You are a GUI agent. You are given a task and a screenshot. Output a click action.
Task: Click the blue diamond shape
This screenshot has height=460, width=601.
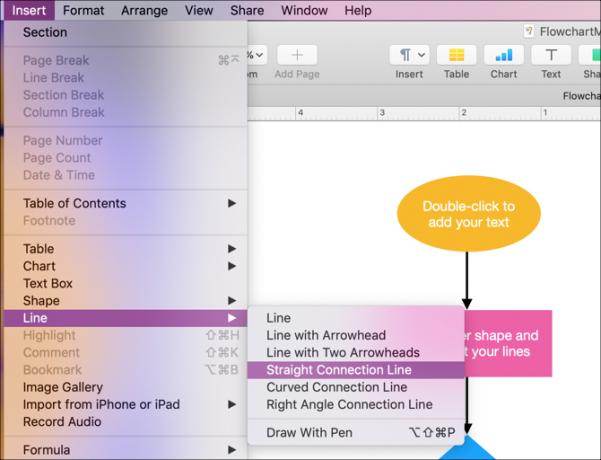coord(467,447)
